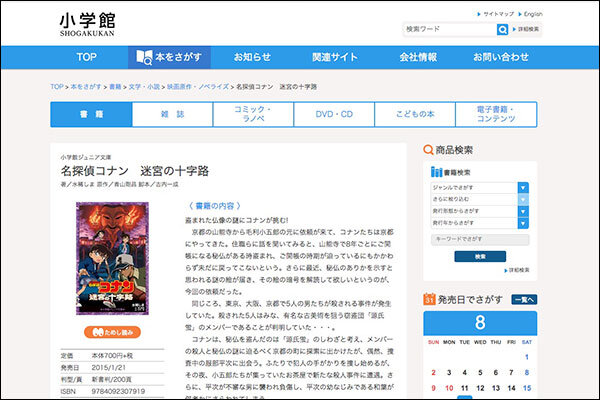
Task: Click the ISBN value 9784092307919
Action: tap(118, 391)
